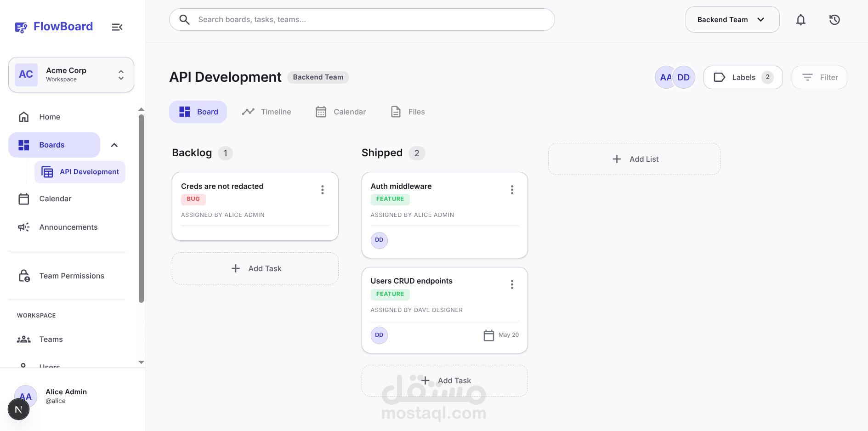Collapse the Boards section chevron
The width and height of the screenshot is (868, 431).
pos(114,145)
